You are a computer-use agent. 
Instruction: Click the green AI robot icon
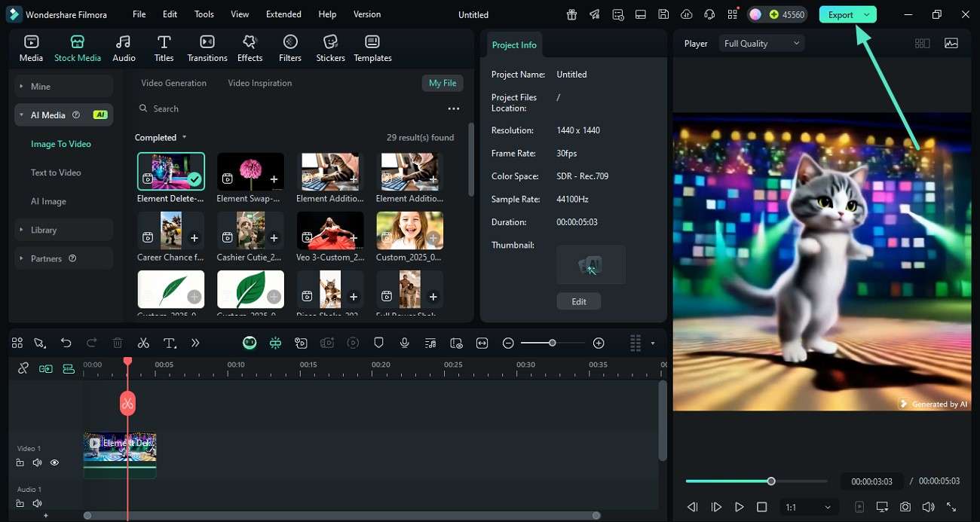[250, 343]
